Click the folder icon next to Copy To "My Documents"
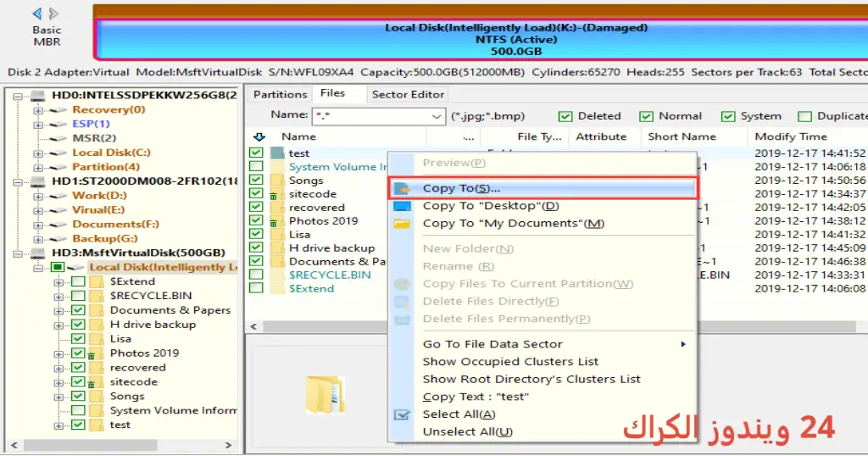Image resolution: width=868 pixels, height=456 pixels. pyautogui.click(x=402, y=224)
